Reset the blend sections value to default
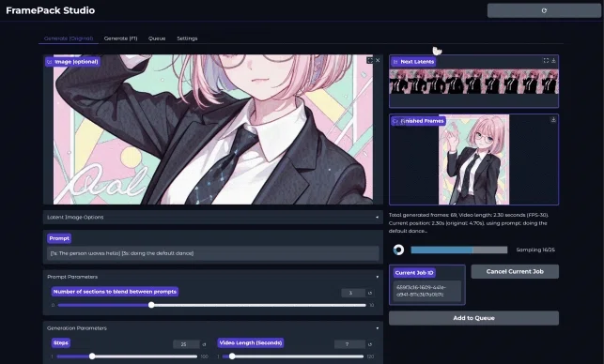Image resolution: width=604 pixels, height=364 pixels. click(370, 294)
